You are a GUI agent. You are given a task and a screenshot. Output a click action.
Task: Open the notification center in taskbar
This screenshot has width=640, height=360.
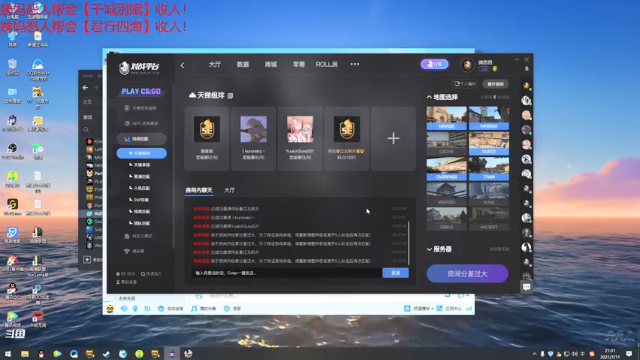click(629, 353)
